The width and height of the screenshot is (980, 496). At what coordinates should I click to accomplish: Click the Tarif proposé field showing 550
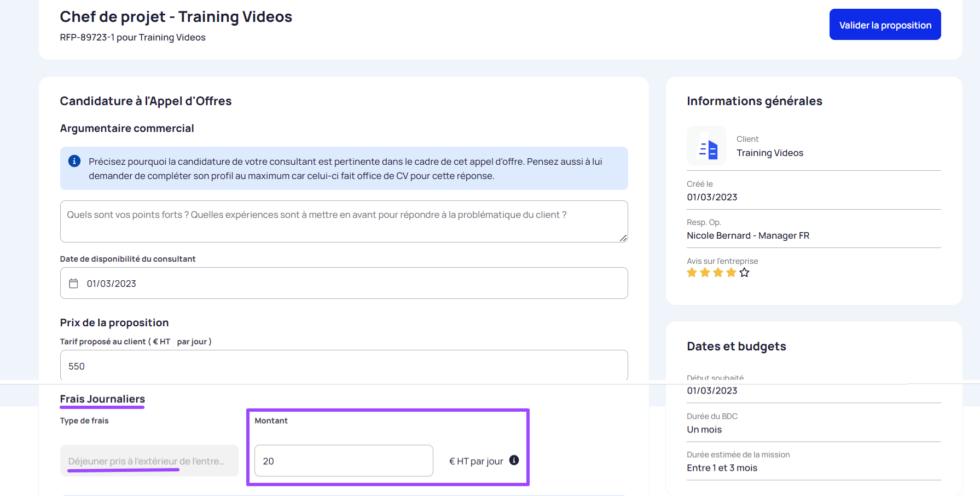344,365
